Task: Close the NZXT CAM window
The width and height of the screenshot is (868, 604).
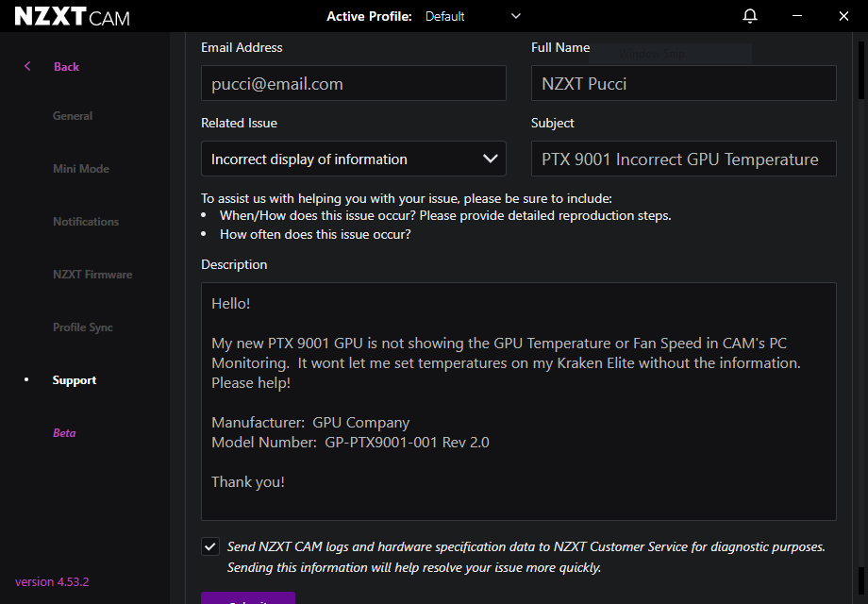Action: click(x=843, y=16)
